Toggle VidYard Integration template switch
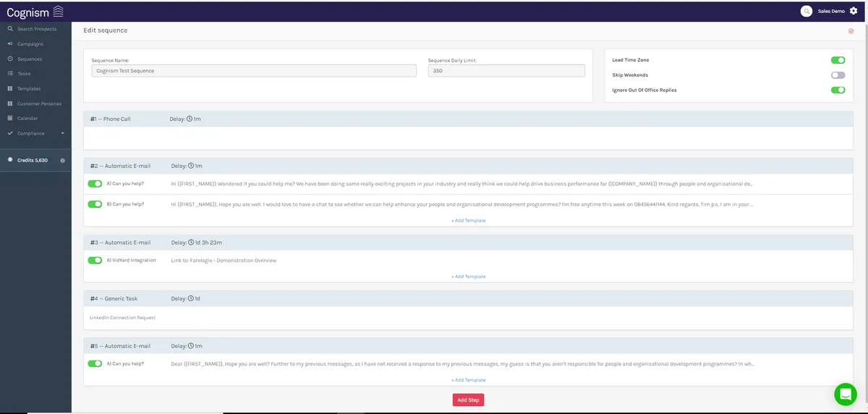The height and width of the screenshot is (414, 868). pyautogui.click(x=95, y=260)
